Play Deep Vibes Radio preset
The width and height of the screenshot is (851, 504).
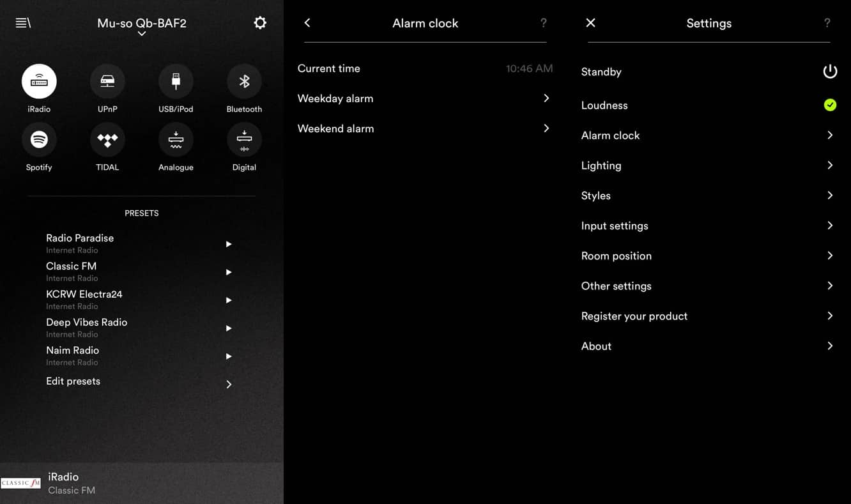coord(229,328)
